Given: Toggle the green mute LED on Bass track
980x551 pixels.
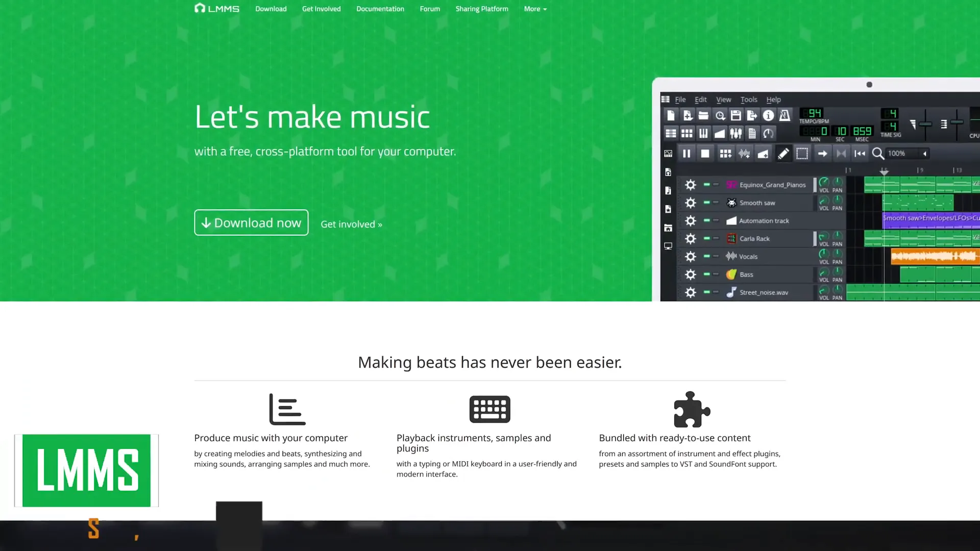Looking at the screenshot, I should click(x=706, y=274).
